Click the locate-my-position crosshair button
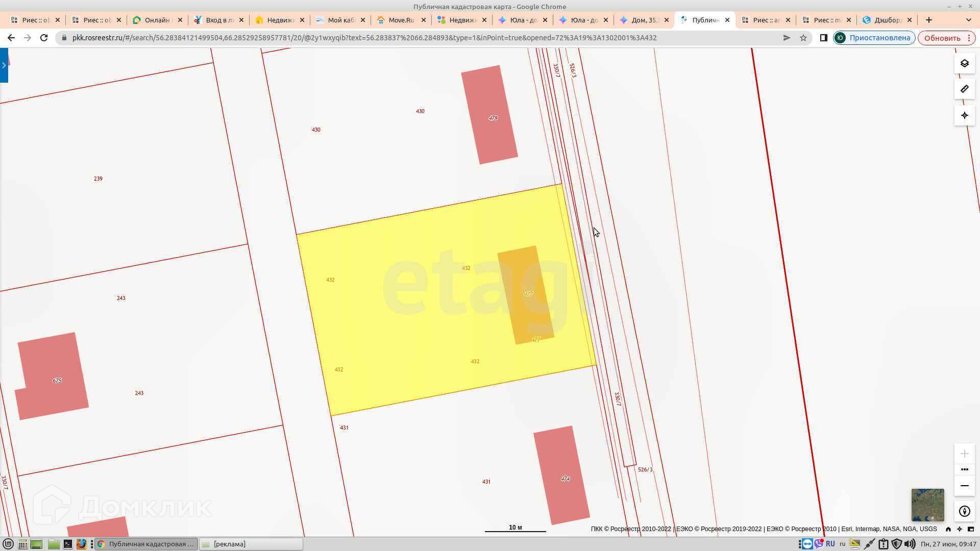This screenshot has height=551, width=980. tap(964, 116)
